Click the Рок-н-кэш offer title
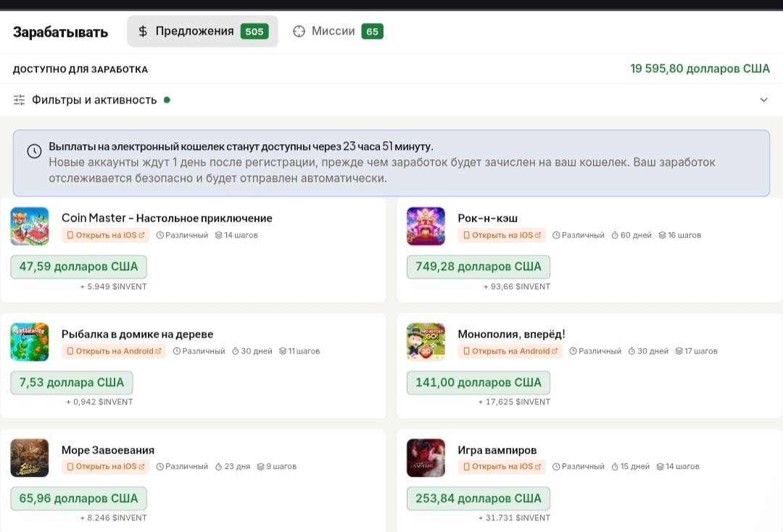 (x=487, y=218)
